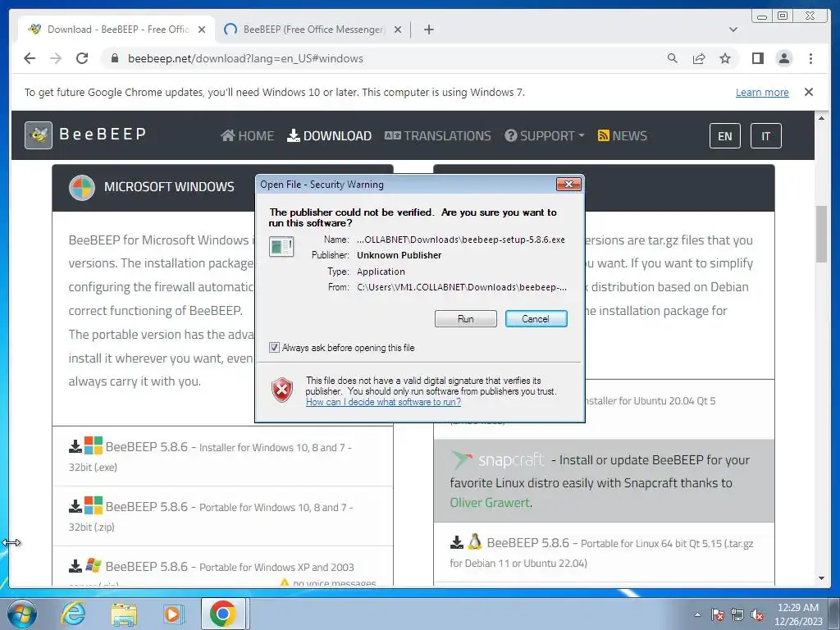Switch to BeeBEEP (Free Office Messenger) tab
Screen dimensions: 840x630
pyautogui.click(x=313, y=30)
